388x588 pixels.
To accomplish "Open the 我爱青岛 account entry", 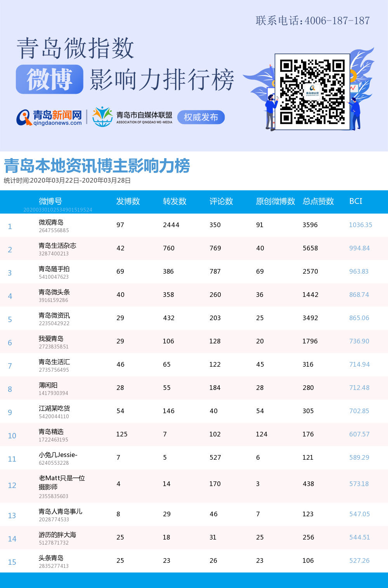I will click(51, 339).
